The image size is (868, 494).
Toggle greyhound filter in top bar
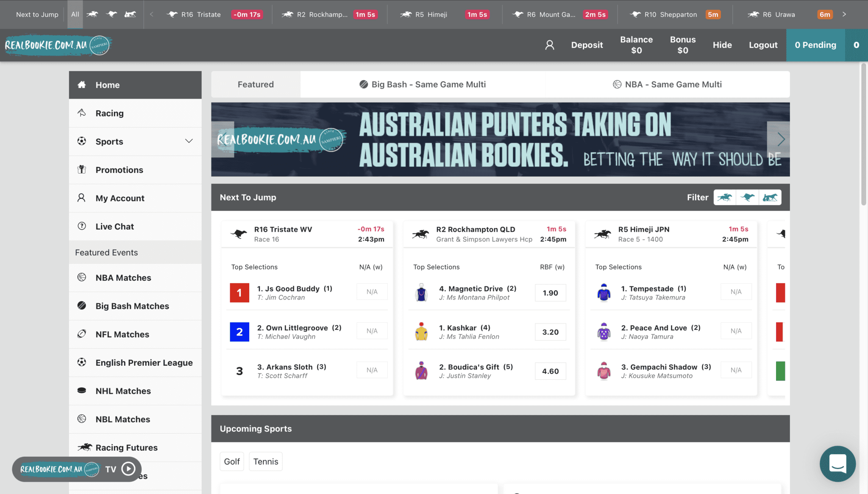[111, 14]
